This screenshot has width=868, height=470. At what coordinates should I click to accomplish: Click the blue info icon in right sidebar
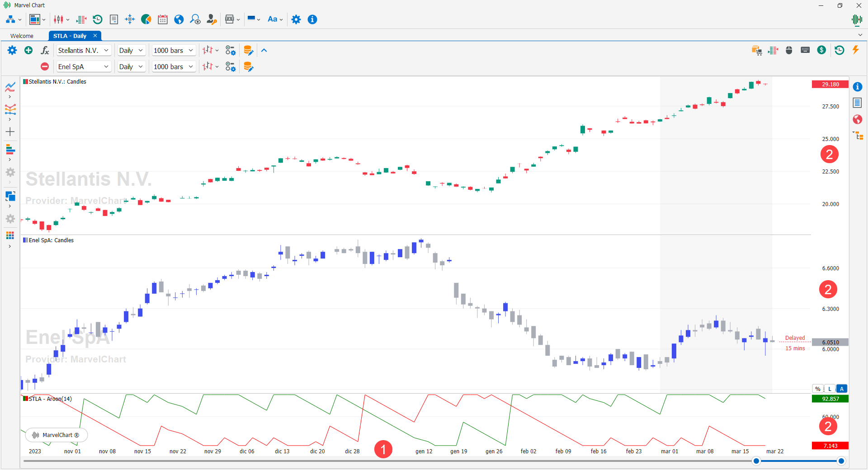858,87
